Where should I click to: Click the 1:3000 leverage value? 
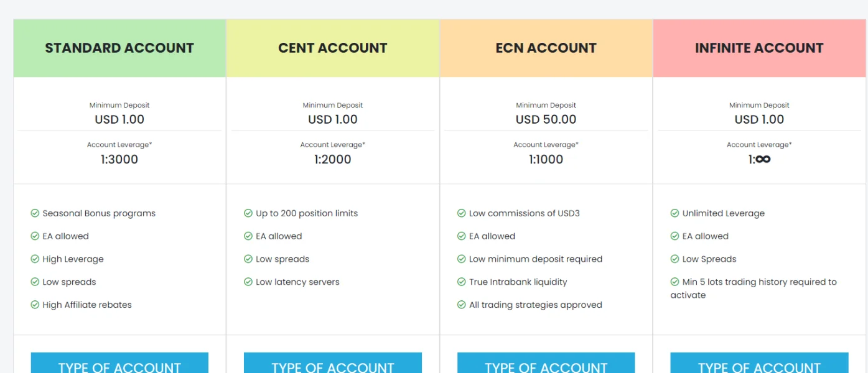pyautogui.click(x=119, y=159)
